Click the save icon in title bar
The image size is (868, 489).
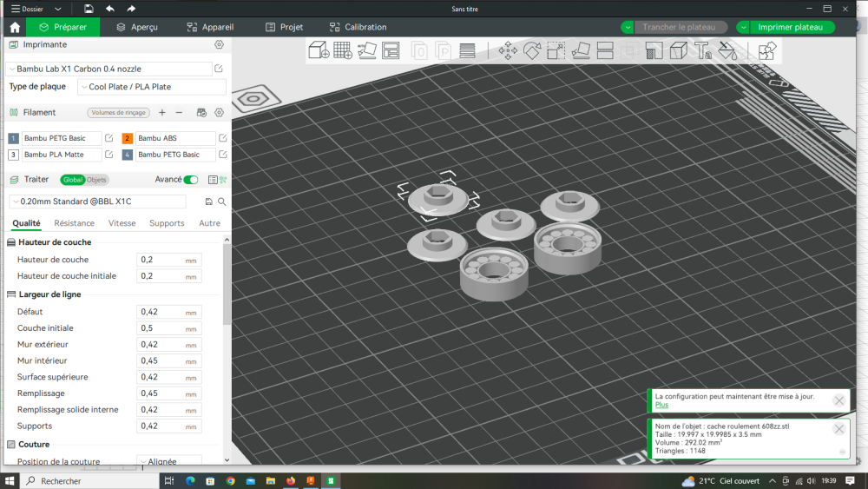(x=89, y=9)
